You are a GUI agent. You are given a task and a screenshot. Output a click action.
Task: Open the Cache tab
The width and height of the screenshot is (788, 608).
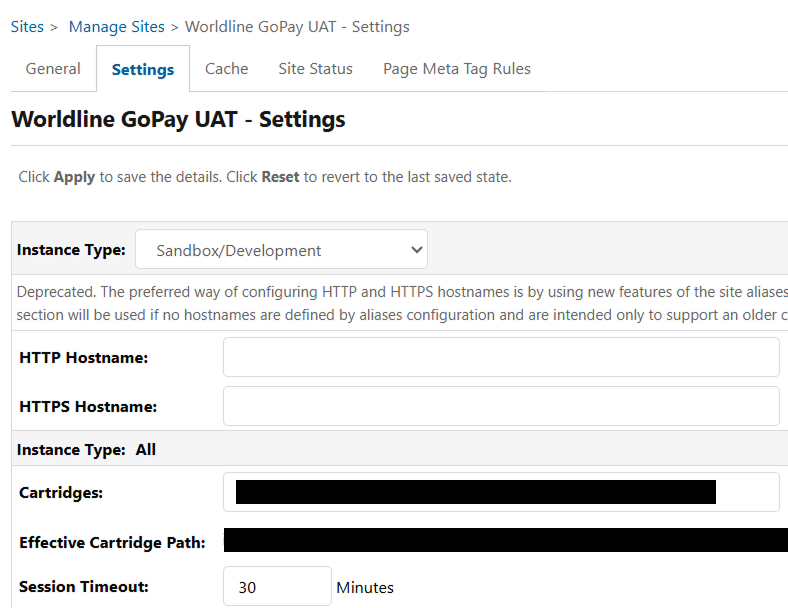pyautogui.click(x=227, y=69)
